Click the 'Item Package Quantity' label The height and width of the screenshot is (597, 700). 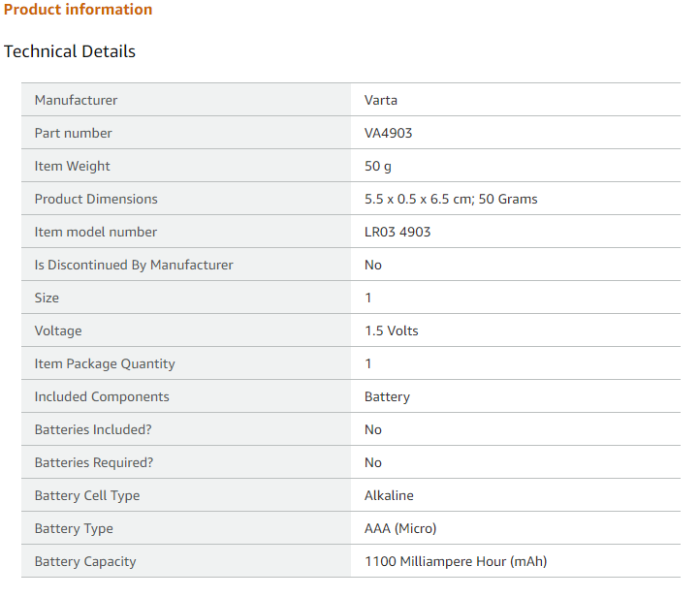point(105,364)
